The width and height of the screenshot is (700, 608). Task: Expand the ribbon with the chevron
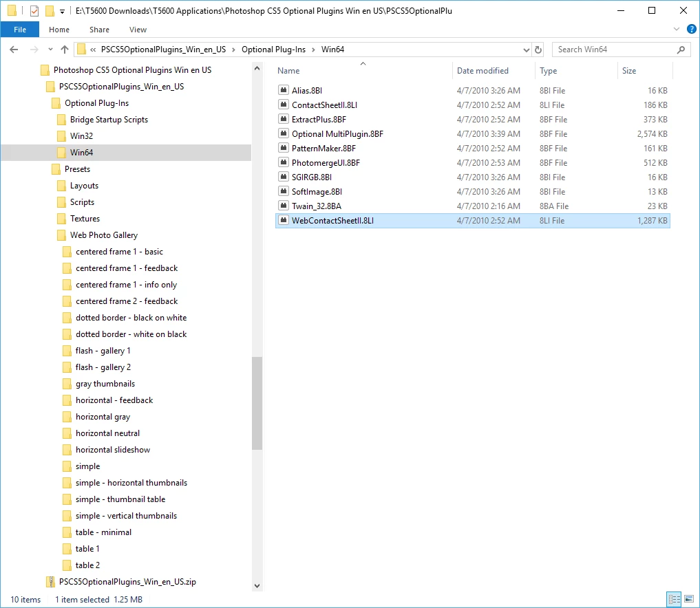[x=677, y=30]
